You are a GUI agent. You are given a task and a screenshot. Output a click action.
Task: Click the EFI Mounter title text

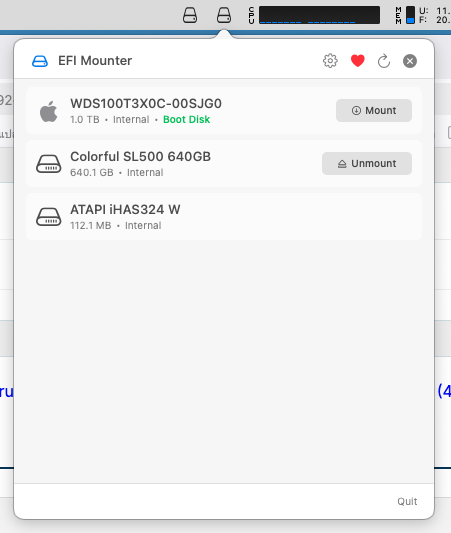coord(95,61)
